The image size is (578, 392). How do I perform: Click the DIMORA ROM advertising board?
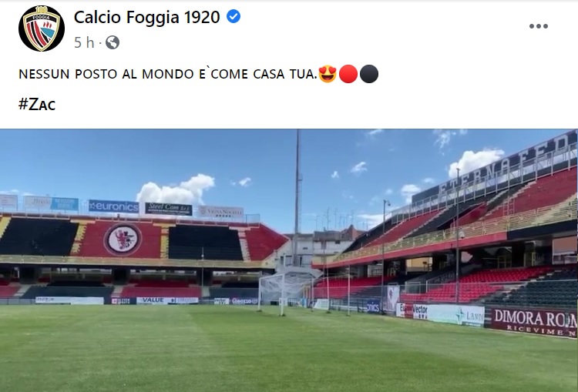coord(535,321)
